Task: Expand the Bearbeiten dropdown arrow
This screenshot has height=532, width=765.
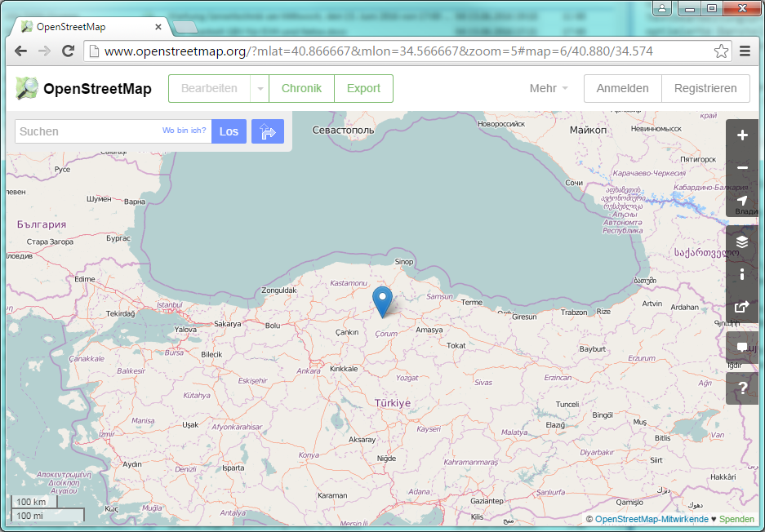Action: point(260,89)
